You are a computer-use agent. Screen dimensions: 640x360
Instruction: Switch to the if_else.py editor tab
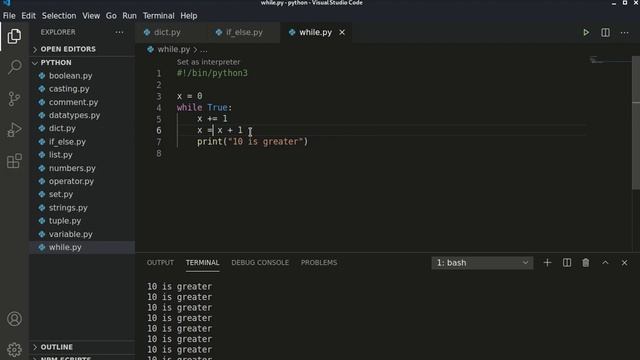pyautogui.click(x=244, y=32)
